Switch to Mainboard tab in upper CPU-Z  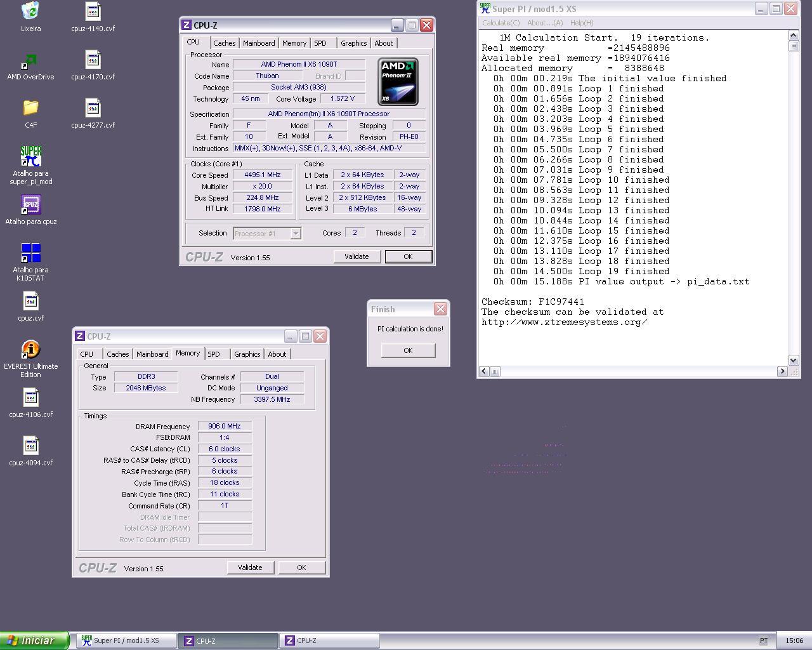tap(259, 43)
